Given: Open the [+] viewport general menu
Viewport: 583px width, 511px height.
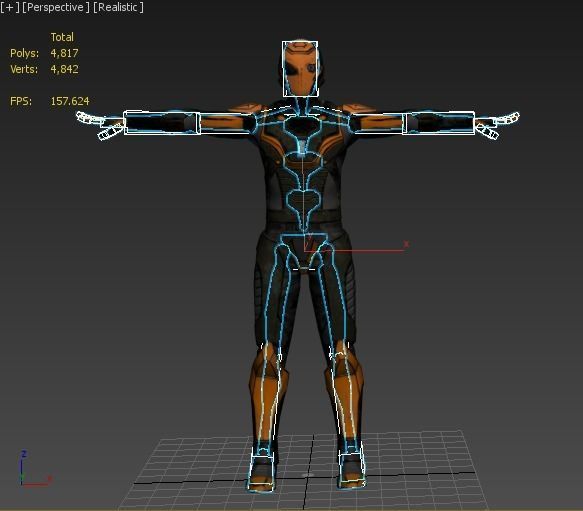Looking at the screenshot, I should (10, 7).
